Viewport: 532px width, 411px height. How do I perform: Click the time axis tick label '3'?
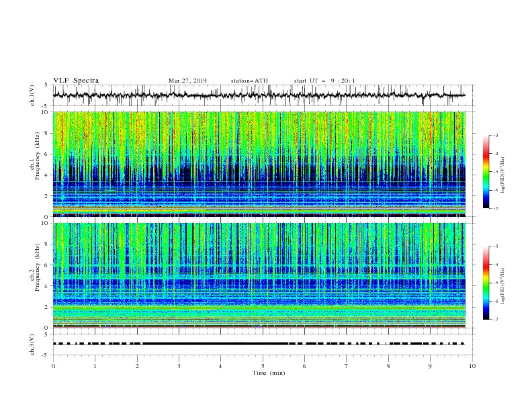pos(179,366)
